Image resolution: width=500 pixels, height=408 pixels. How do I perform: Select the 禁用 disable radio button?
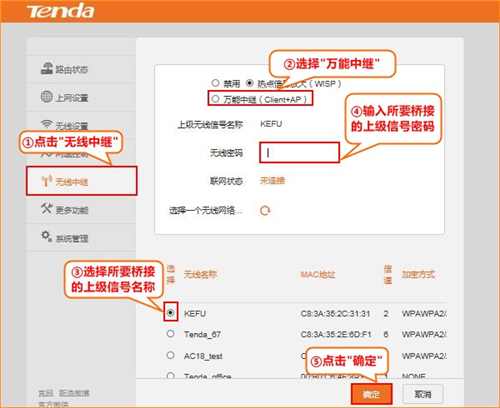(x=215, y=83)
